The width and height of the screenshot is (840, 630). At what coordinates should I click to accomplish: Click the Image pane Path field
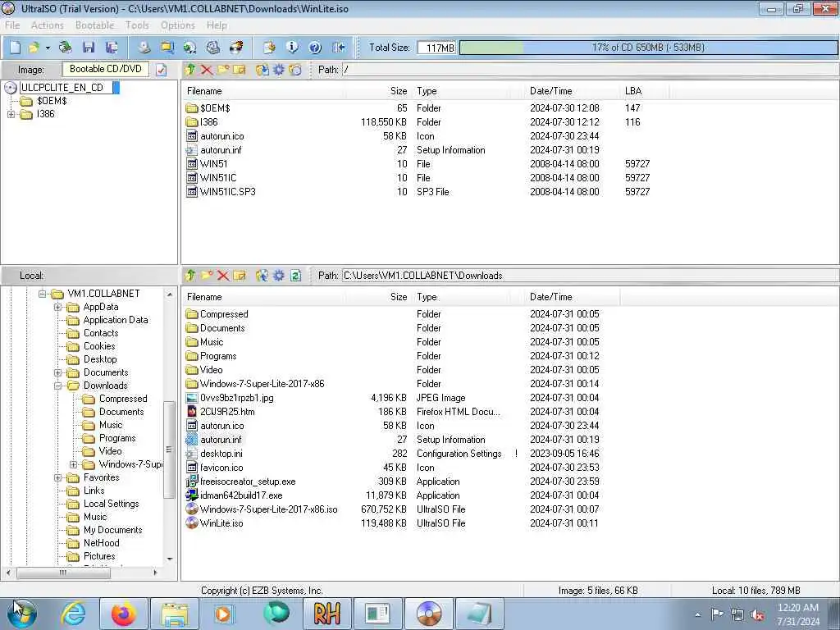591,70
